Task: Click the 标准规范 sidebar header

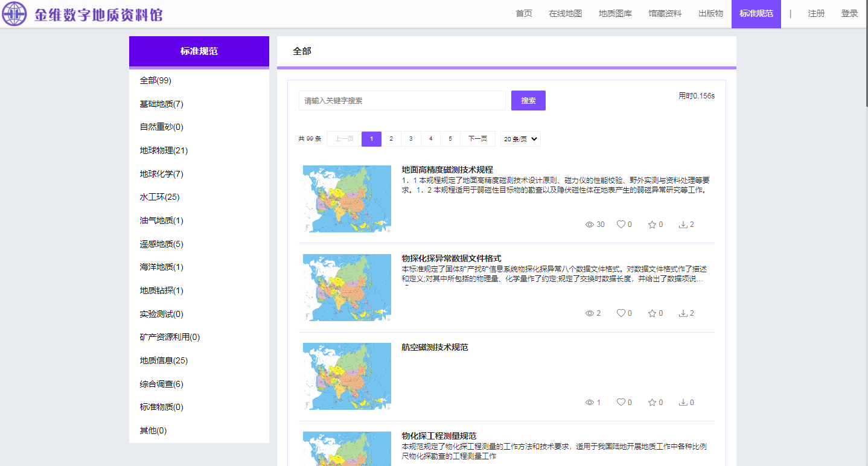Action: click(x=199, y=51)
